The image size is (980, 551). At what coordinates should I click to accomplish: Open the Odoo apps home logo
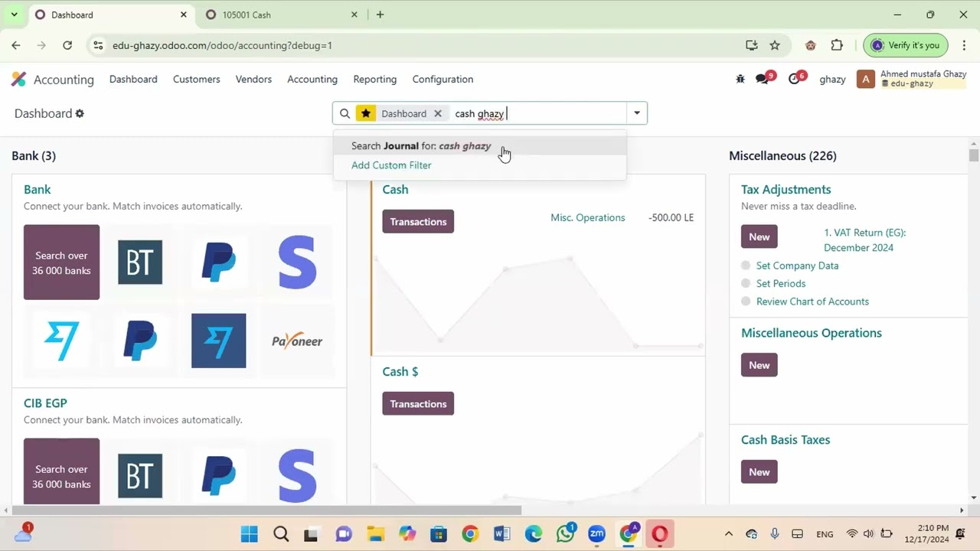[x=18, y=79]
